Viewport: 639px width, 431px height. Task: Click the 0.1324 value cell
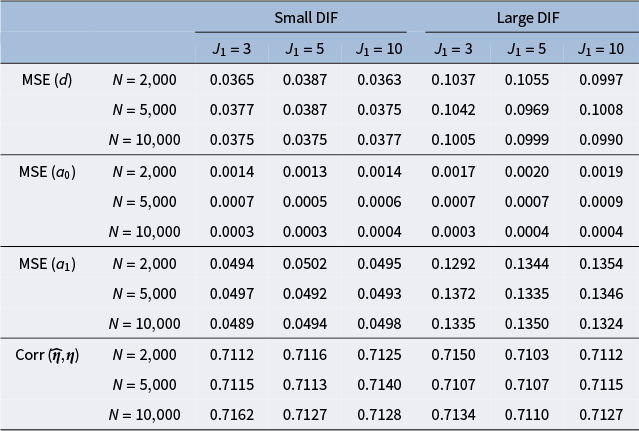[600, 324]
